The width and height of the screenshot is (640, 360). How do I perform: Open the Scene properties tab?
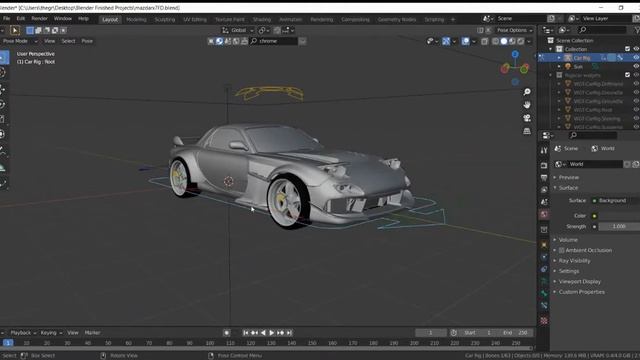(x=544, y=202)
